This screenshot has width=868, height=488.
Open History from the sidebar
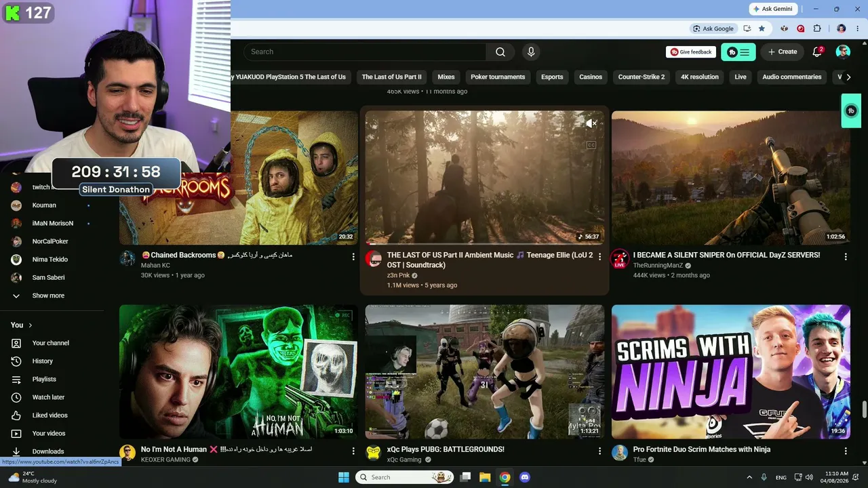[x=43, y=361]
